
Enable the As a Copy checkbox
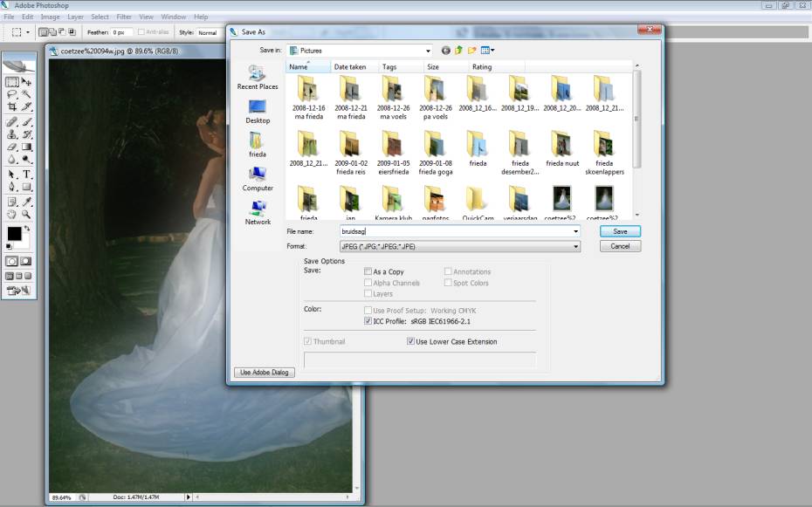[368, 271]
